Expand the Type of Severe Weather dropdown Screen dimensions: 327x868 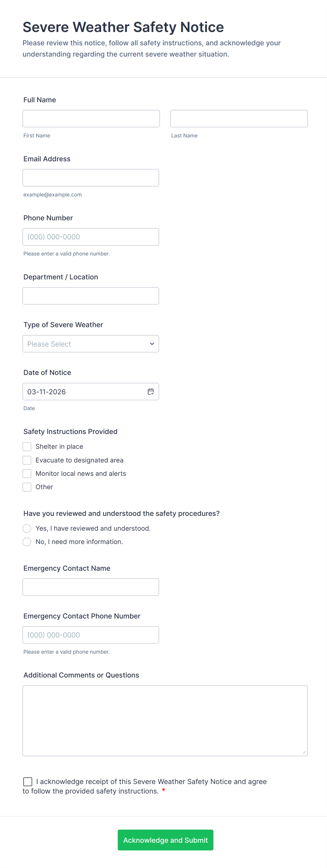(x=91, y=344)
